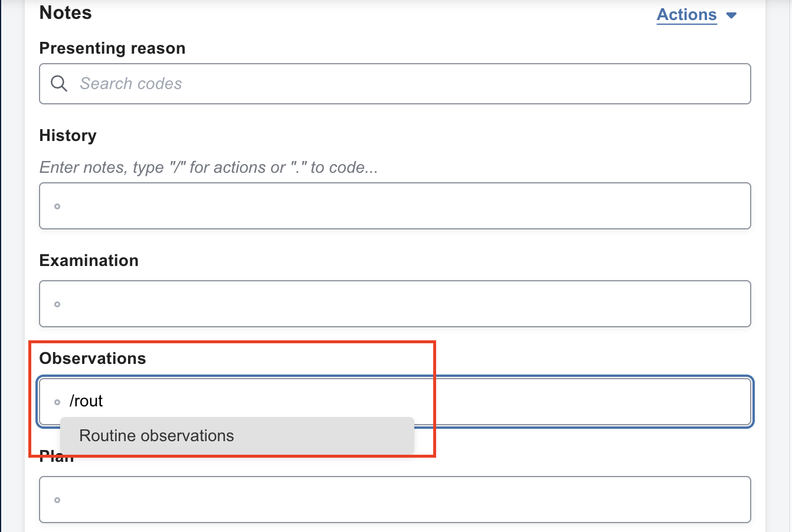Click the Presenting reason label
This screenshot has height=532, width=792.
point(112,48)
